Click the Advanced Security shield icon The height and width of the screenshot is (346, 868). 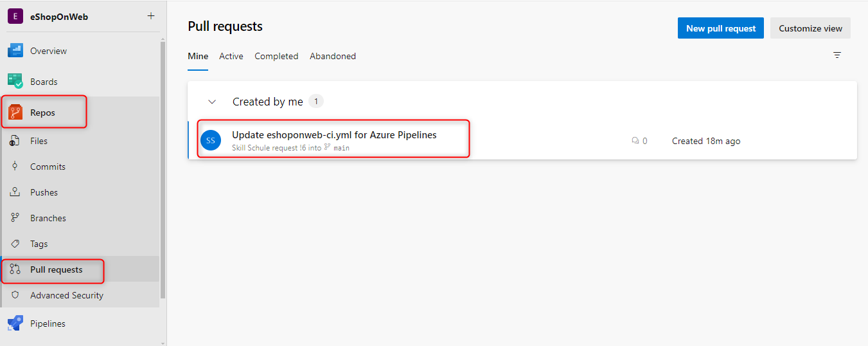pos(15,295)
